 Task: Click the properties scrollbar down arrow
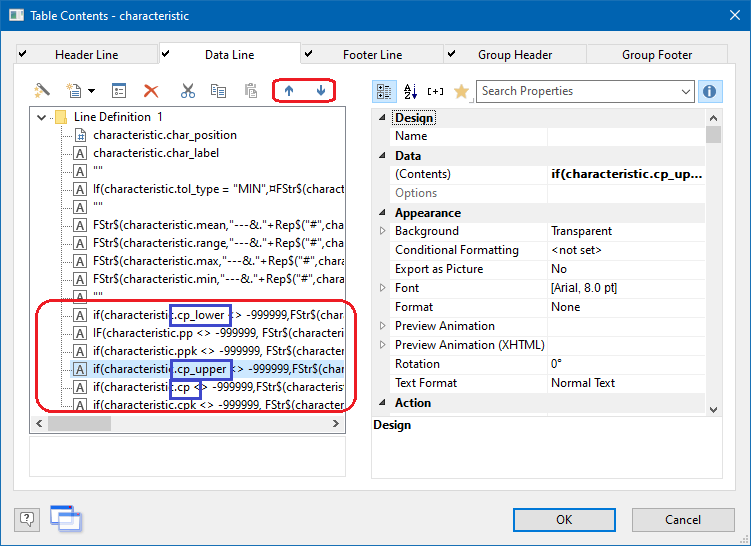pyautogui.click(x=713, y=410)
